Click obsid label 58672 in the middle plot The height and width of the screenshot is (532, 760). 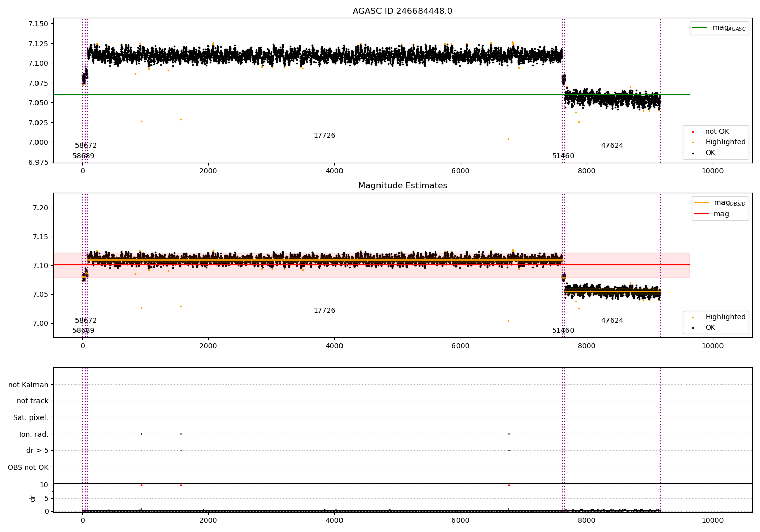pyautogui.click(x=86, y=321)
